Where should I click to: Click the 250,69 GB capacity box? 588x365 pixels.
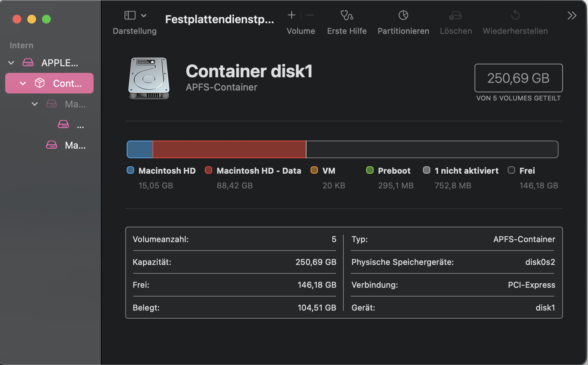coord(518,78)
